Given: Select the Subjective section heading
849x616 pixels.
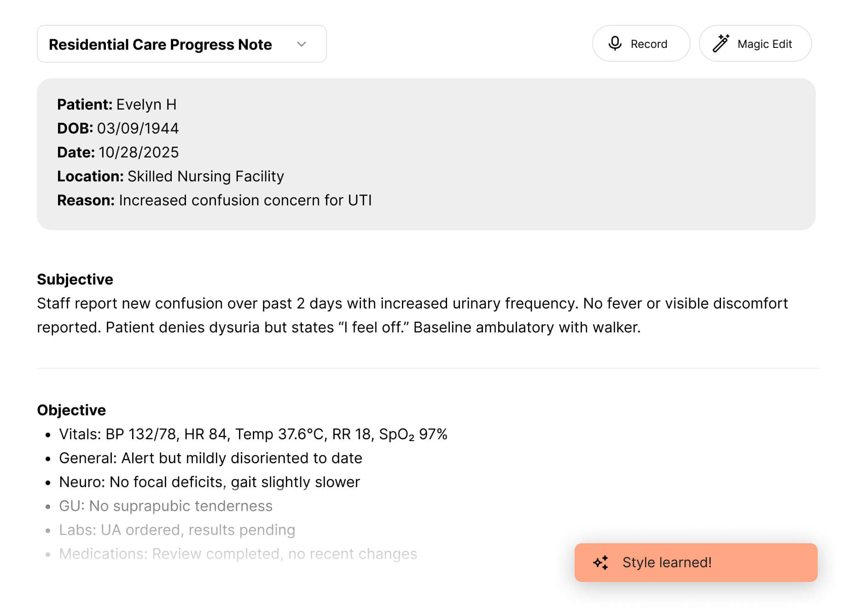Looking at the screenshot, I should pyautogui.click(x=75, y=279).
